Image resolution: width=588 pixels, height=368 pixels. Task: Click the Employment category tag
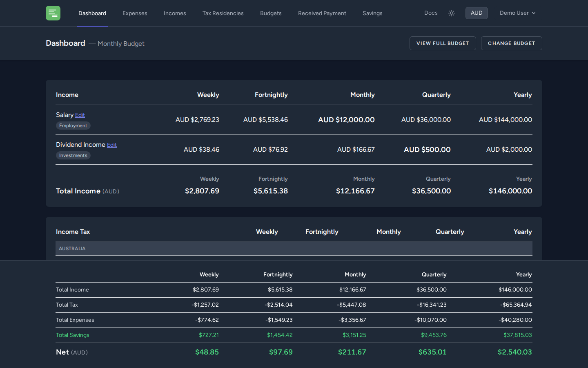[x=73, y=126]
